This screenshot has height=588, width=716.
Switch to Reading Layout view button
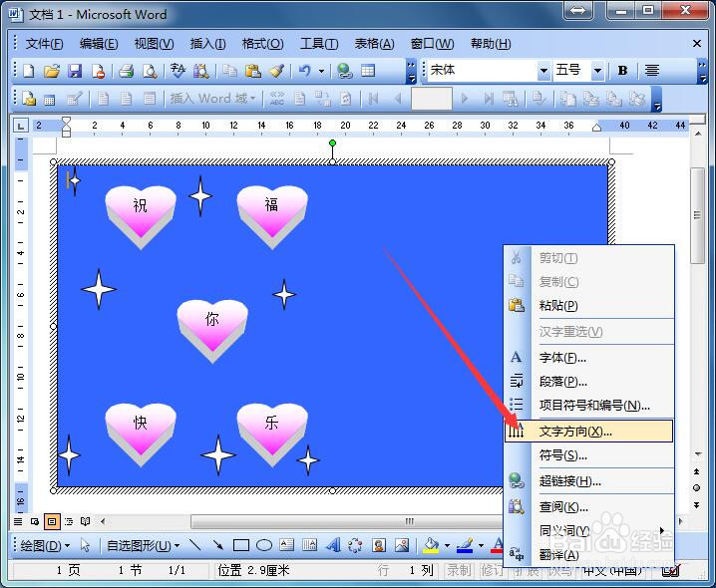86,521
